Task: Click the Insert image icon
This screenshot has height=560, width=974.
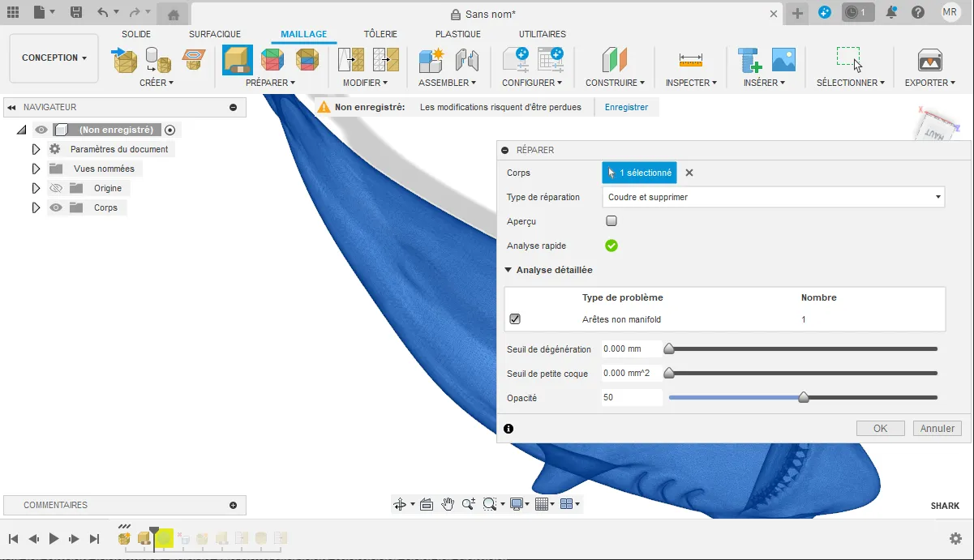Action: [783, 60]
